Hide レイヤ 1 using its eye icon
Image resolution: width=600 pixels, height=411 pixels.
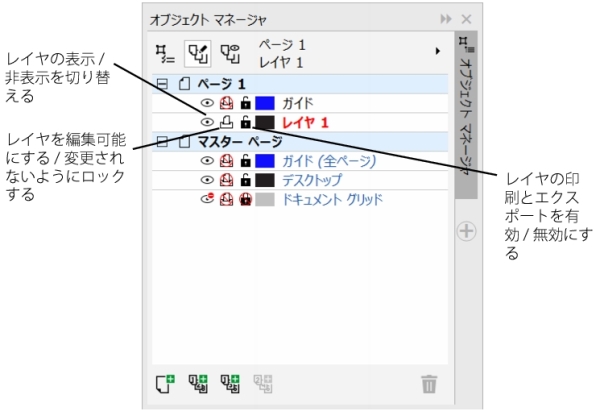208,122
